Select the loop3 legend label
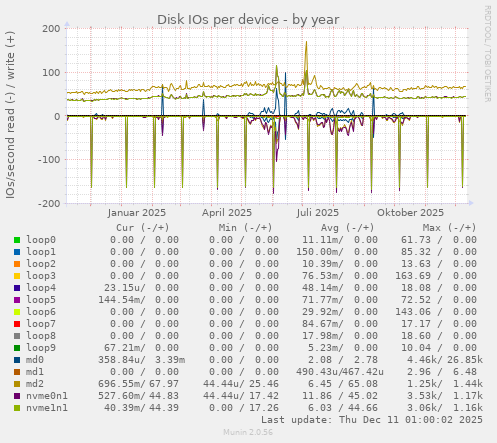 click(41, 276)
